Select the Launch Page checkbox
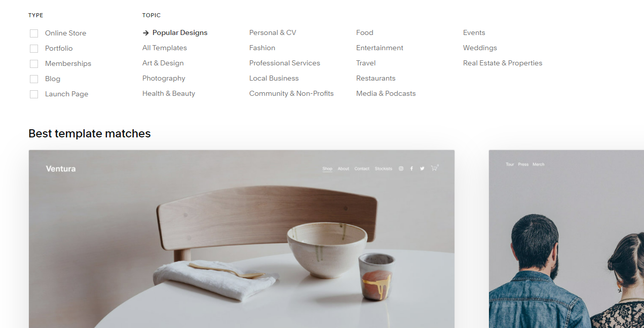This screenshot has width=644, height=328. [x=34, y=94]
